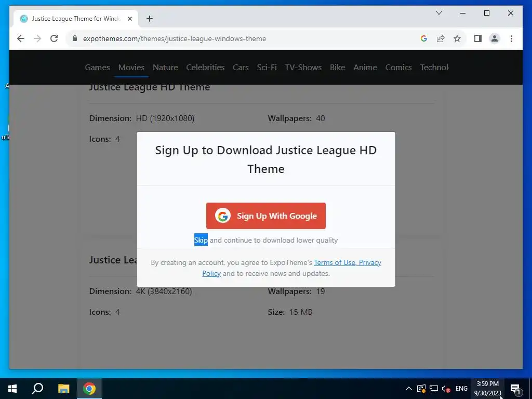532x399 pixels.
Task: Click Sign Up With Google button
Action: pyautogui.click(x=265, y=216)
